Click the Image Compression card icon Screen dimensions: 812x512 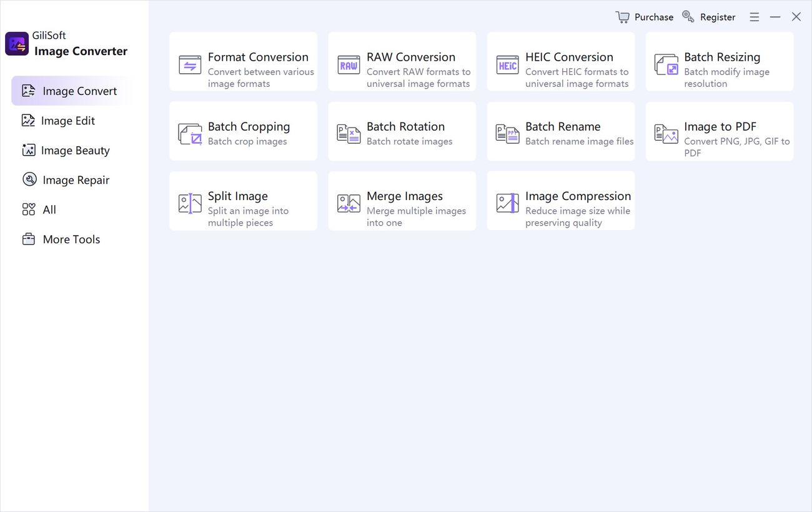click(507, 203)
